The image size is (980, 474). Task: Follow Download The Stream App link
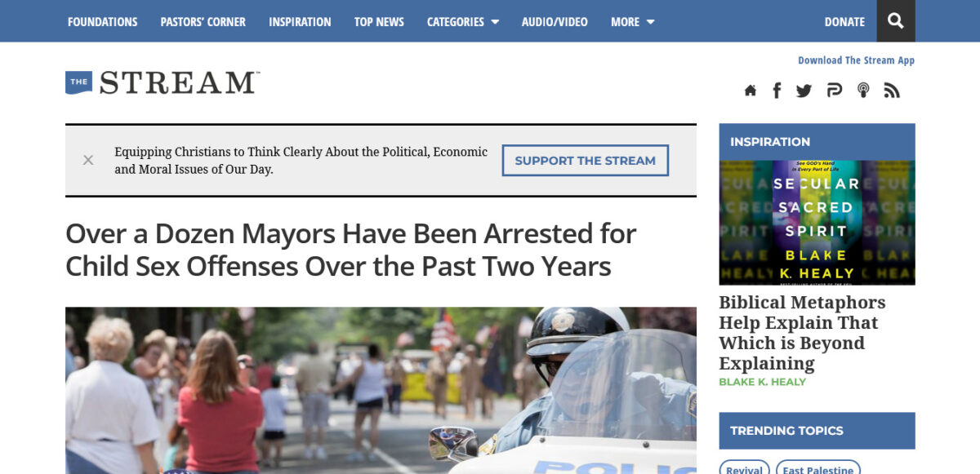856,60
